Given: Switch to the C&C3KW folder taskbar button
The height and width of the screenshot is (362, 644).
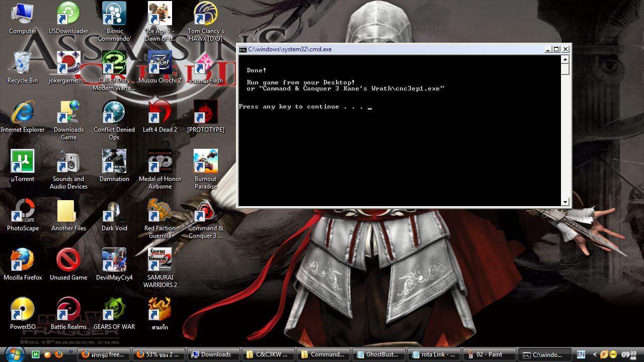Looking at the screenshot, I should (269, 354).
